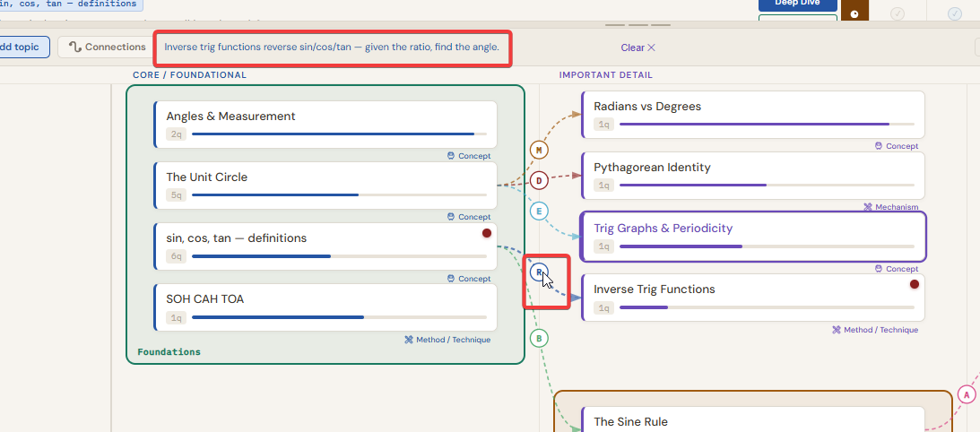Clear the connection description
The width and height of the screenshot is (980, 432).
click(637, 48)
